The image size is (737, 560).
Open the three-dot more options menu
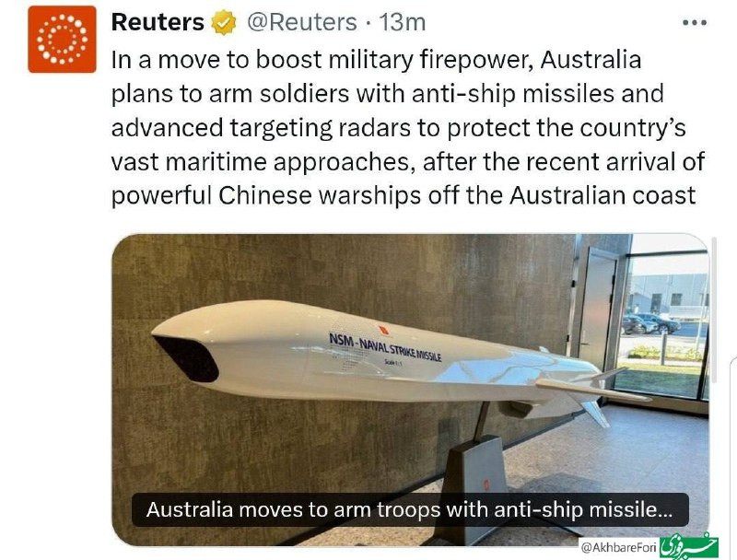tap(695, 22)
